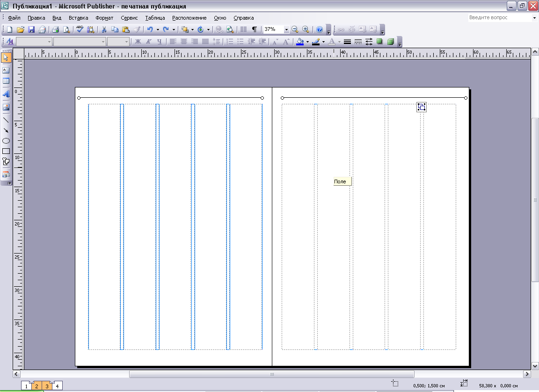The image size is (539, 392).
Task: Select the Insert Table tool
Action: click(6, 81)
